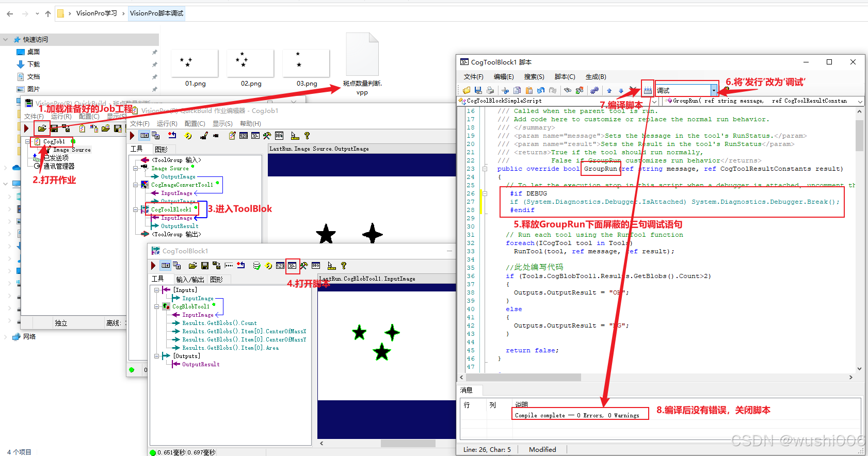The height and width of the screenshot is (456, 868).
Task: Open the 123 results icon in the job editor
Action: click(244, 136)
